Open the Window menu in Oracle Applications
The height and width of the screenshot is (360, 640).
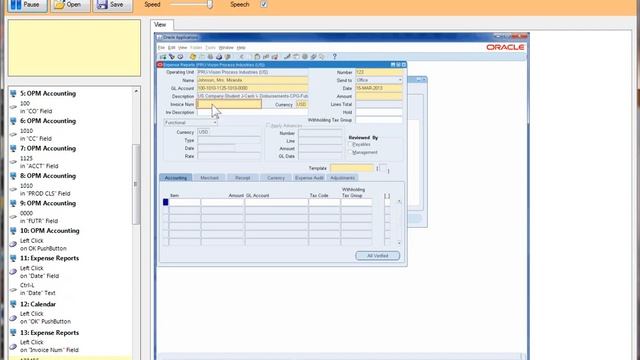(226, 48)
